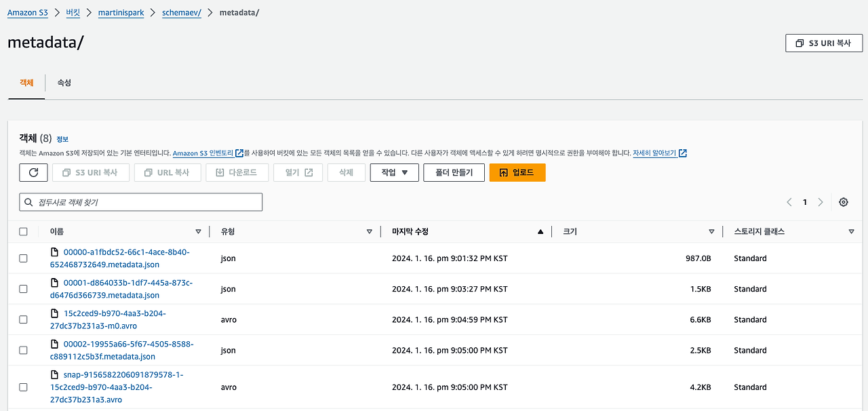The width and height of the screenshot is (868, 411).
Task: Sort by 이름 column arrow
Action: tap(198, 232)
